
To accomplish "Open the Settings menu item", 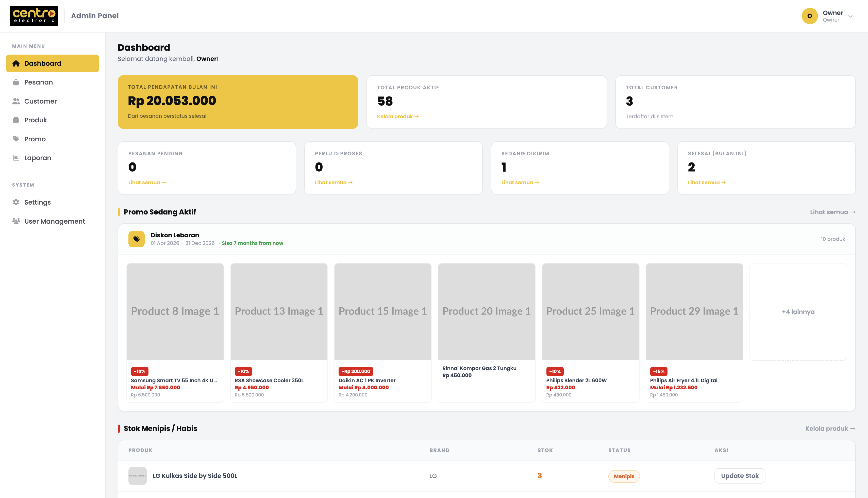I will [x=52, y=202].
